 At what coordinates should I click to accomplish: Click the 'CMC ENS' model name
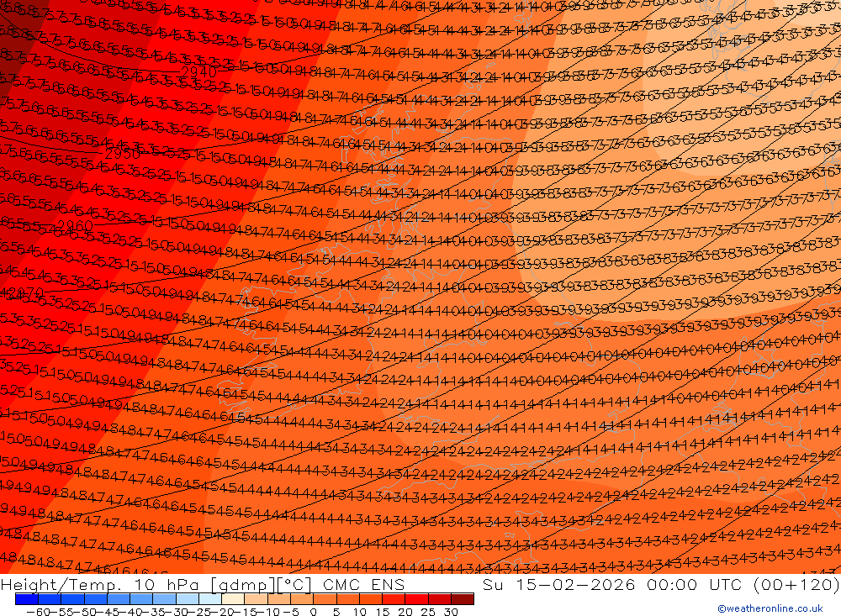tap(363, 584)
